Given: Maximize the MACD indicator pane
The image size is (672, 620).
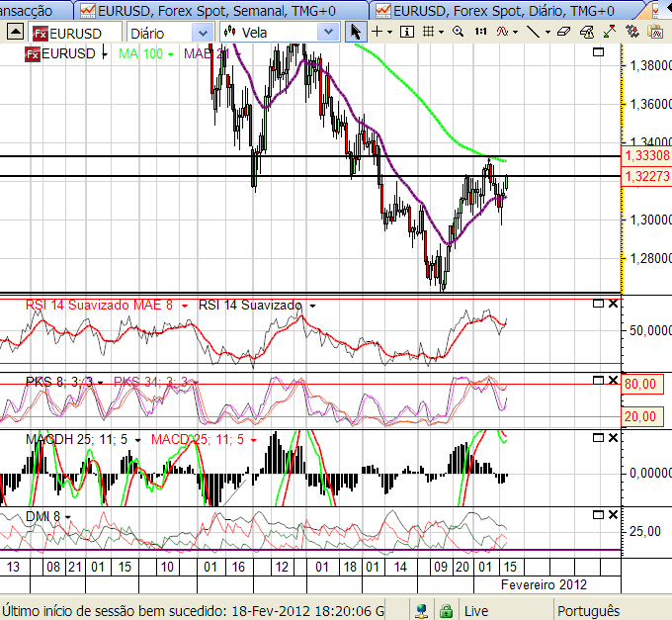Looking at the screenshot, I should click(x=598, y=438).
